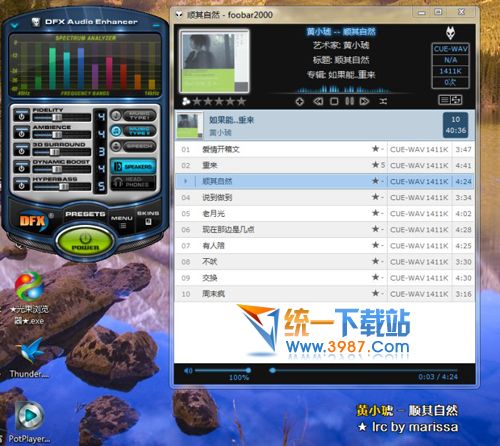This screenshot has width=500, height=446.
Task: Click the green DFX Power button
Action: (85, 241)
